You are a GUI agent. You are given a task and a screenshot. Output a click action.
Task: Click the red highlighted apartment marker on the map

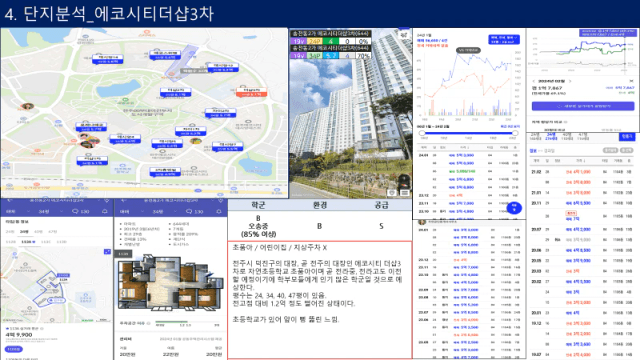pyautogui.click(x=251, y=92)
